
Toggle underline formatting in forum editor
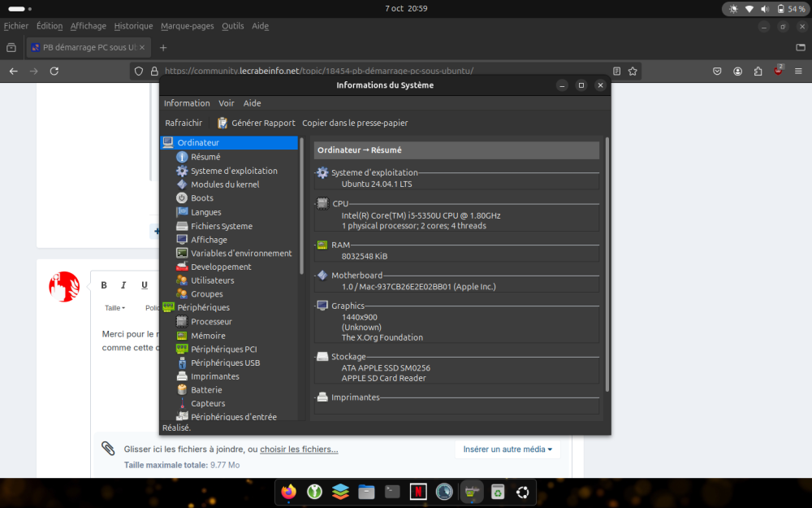pos(145,285)
